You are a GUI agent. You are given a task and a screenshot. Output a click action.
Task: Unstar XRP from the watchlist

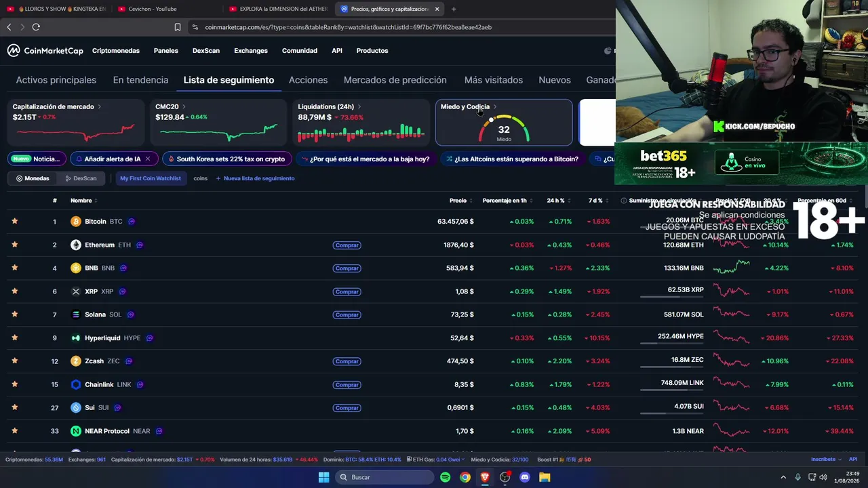[x=14, y=291]
